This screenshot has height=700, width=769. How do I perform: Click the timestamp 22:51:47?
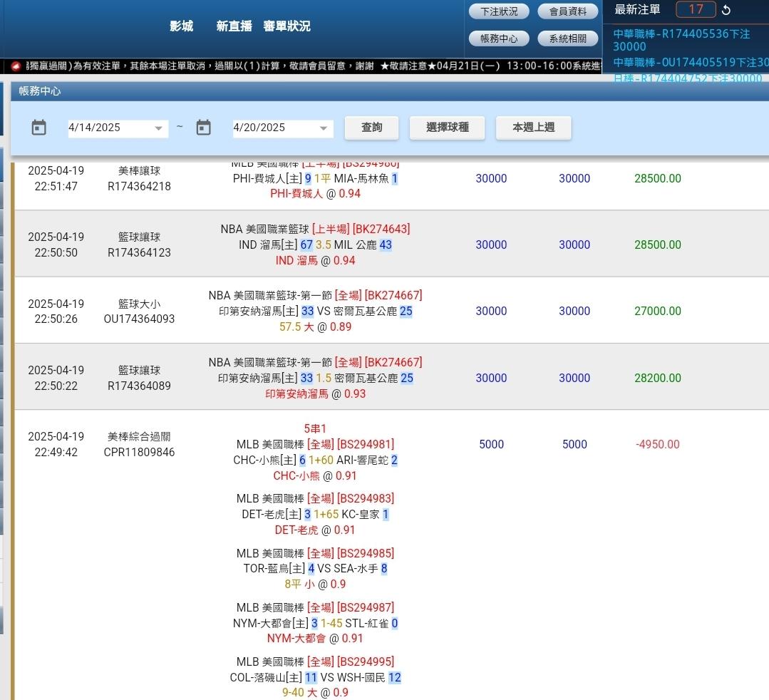[56, 186]
